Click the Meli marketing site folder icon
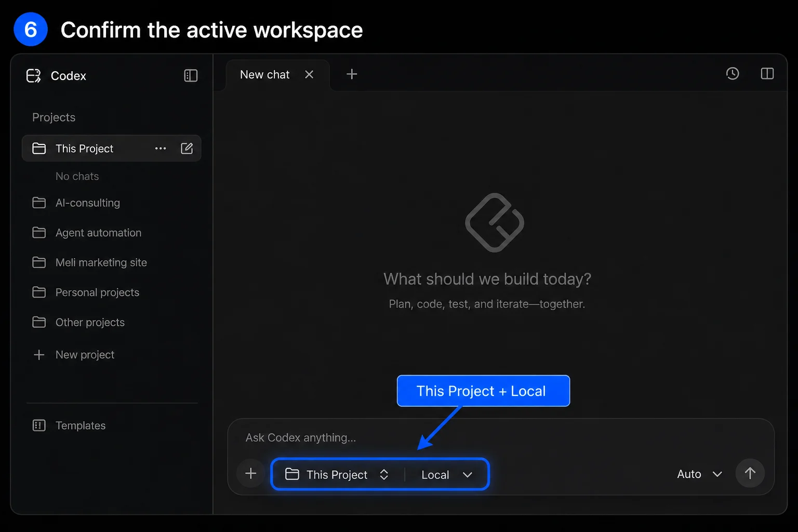Viewport: 798px width, 532px height. tap(39, 262)
